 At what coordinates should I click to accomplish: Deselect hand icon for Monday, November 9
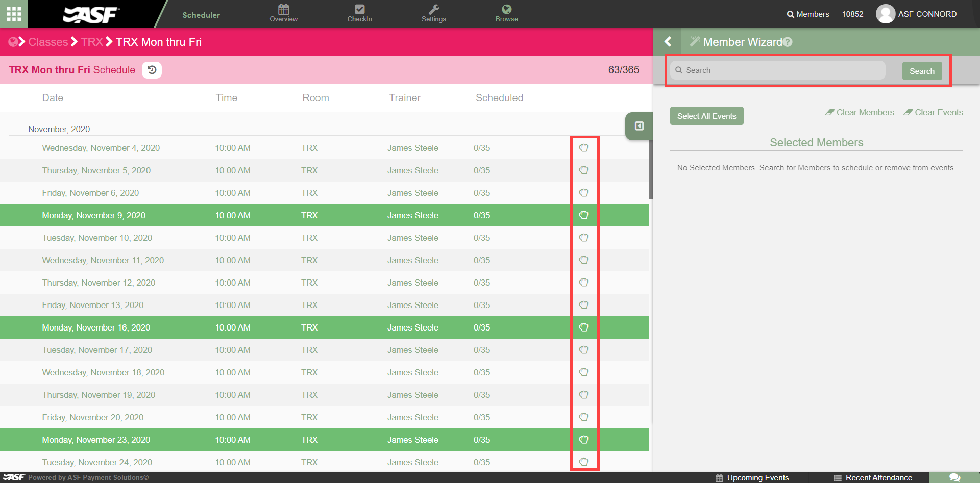point(584,215)
